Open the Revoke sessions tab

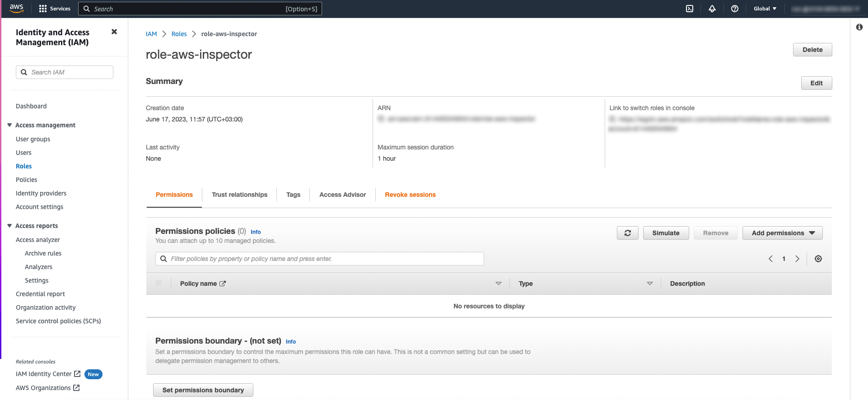coord(410,195)
